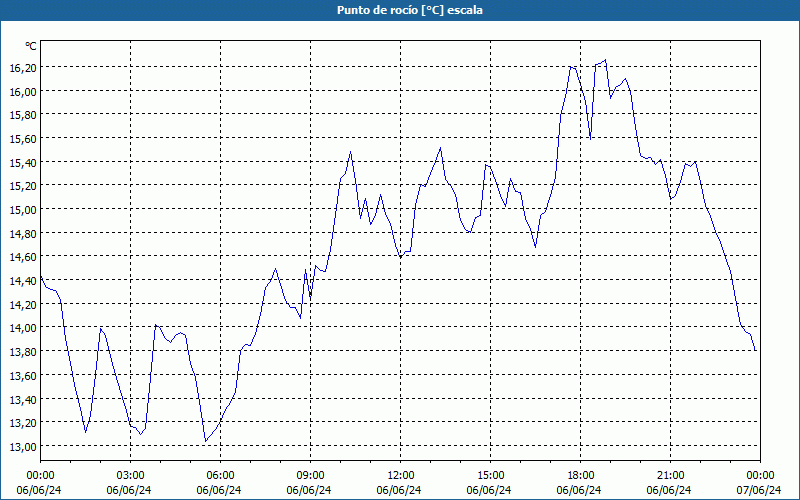The width and height of the screenshot is (800, 500).
Task: Click the 12:00 time axis label
Action: (x=401, y=476)
